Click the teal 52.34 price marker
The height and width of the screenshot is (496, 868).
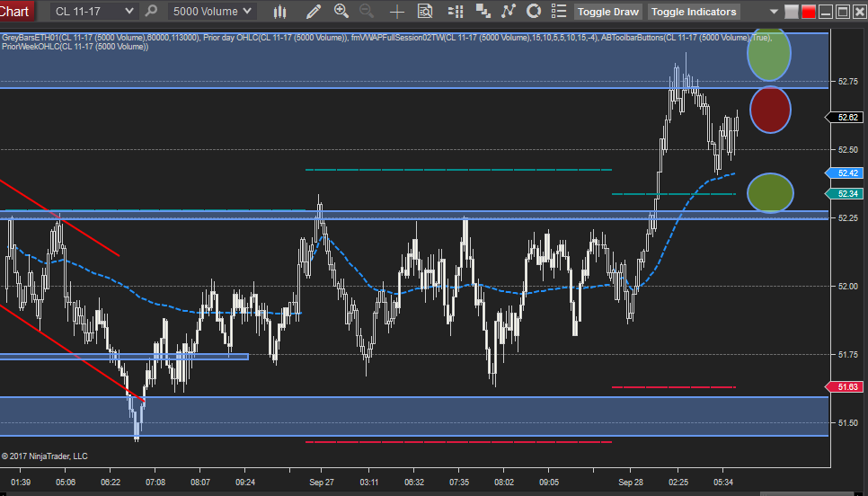(844, 194)
